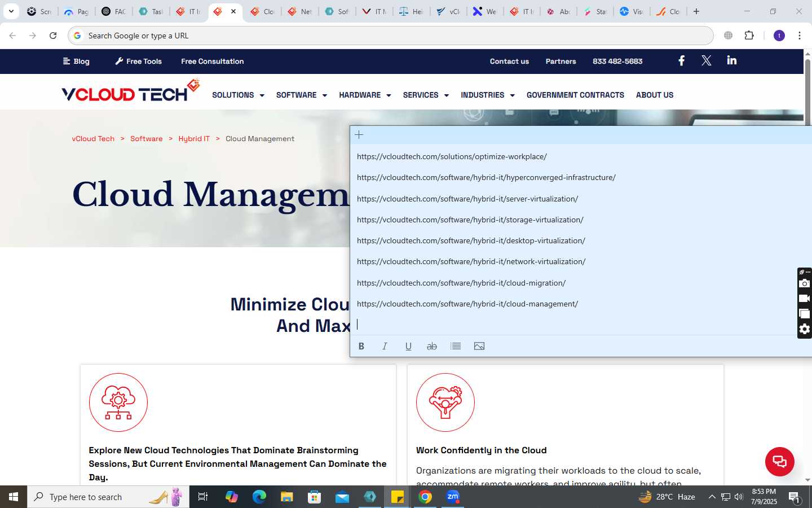812x508 pixels.
Task: Add a new sticky note with plus
Action: (x=359, y=135)
